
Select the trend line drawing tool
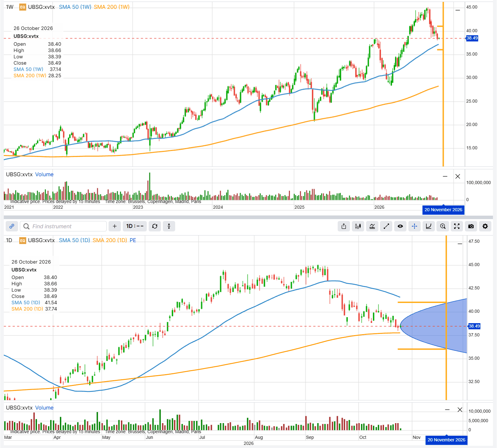point(386,226)
